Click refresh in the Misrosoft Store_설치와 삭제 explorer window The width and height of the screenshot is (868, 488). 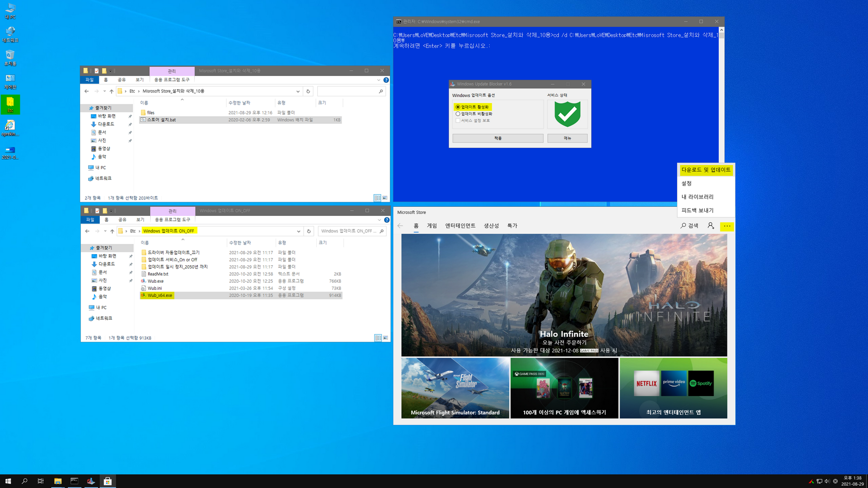click(308, 91)
